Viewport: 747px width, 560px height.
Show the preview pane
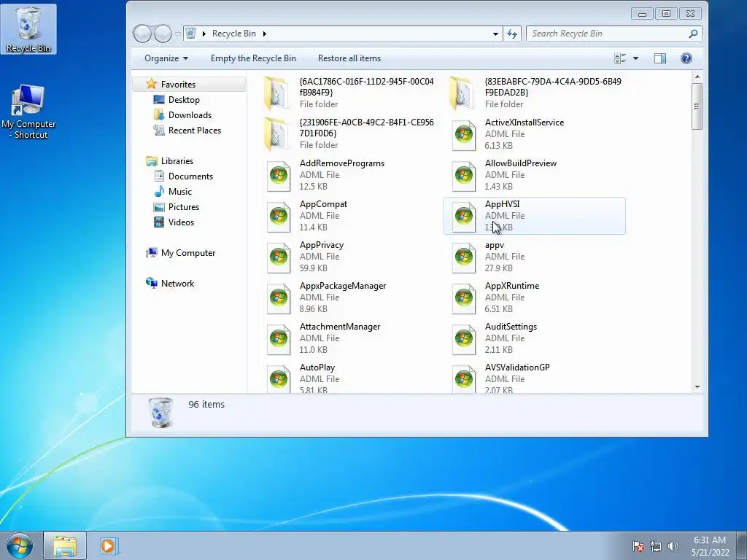(x=659, y=58)
